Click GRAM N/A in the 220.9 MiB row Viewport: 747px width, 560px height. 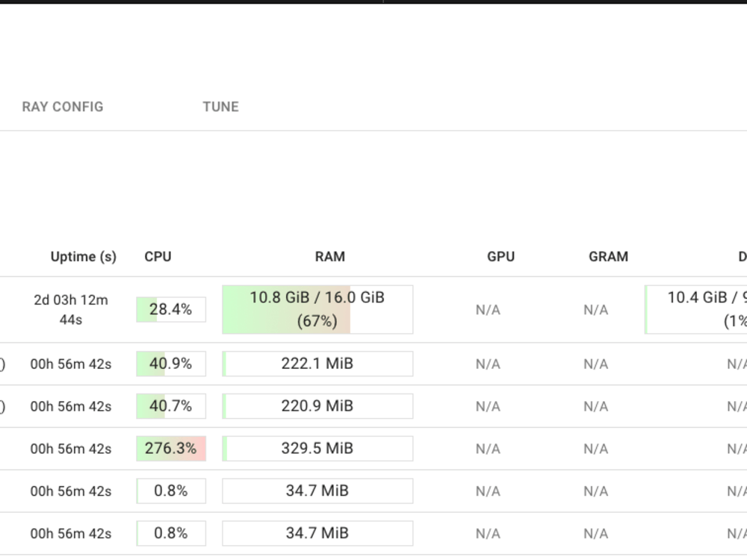click(595, 407)
